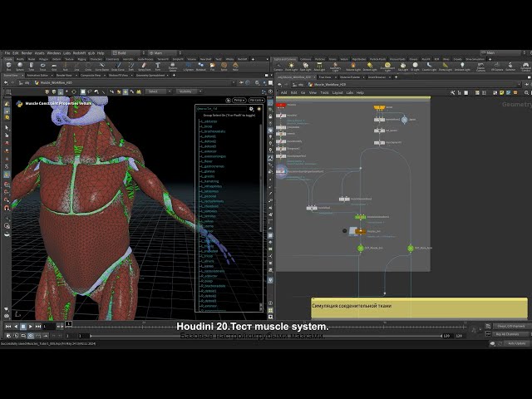Select R_bicep in the group list
This screenshot has height=399, width=532.
(207, 281)
